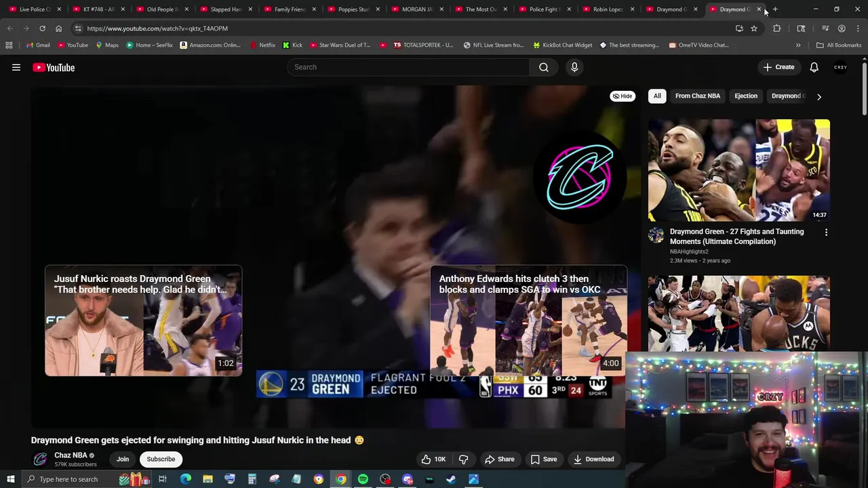The height and width of the screenshot is (488, 868).
Task: Open Calculator from the taskbar
Action: (x=252, y=479)
